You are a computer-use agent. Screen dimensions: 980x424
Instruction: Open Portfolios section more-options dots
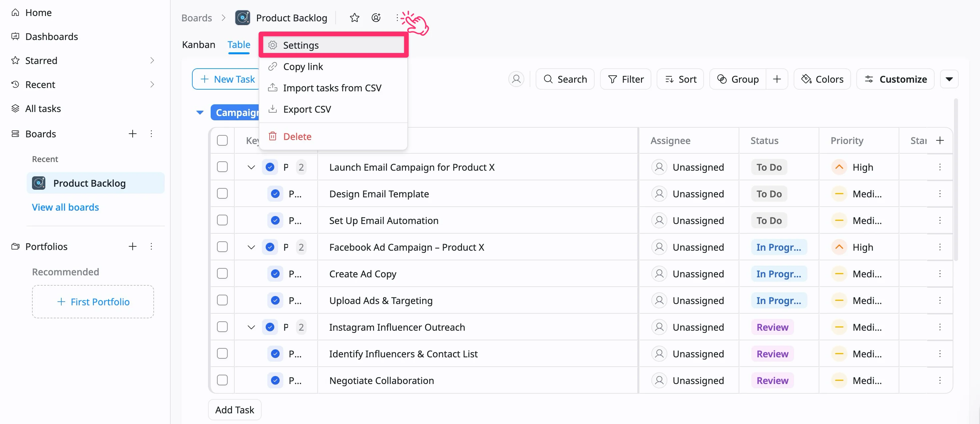[151, 246]
